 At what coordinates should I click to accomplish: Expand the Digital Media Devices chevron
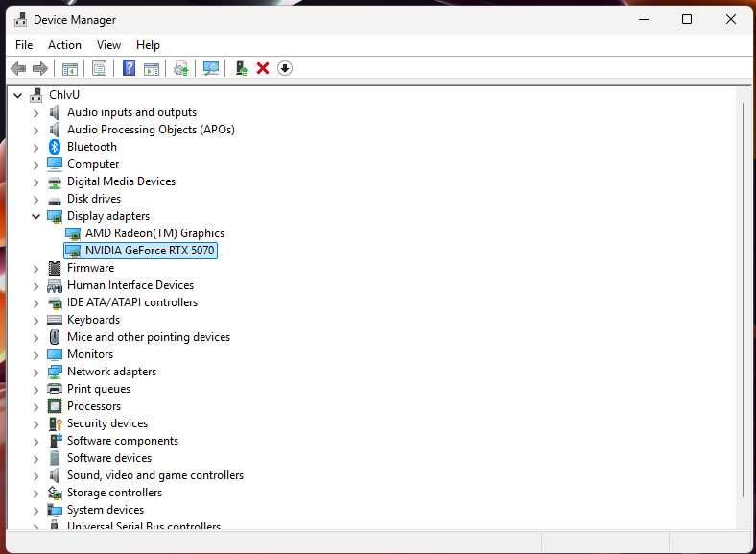coord(35,182)
